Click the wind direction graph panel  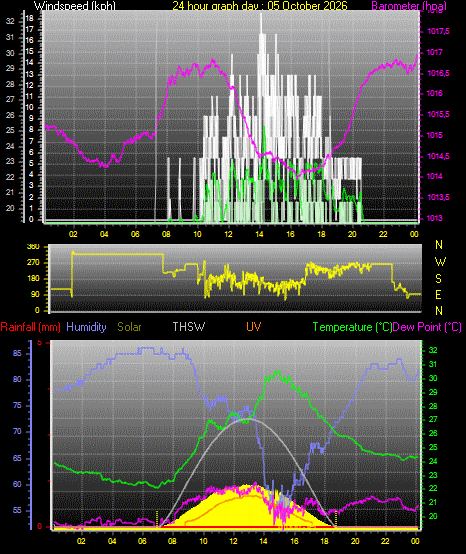pyautogui.click(x=235, y=278)
